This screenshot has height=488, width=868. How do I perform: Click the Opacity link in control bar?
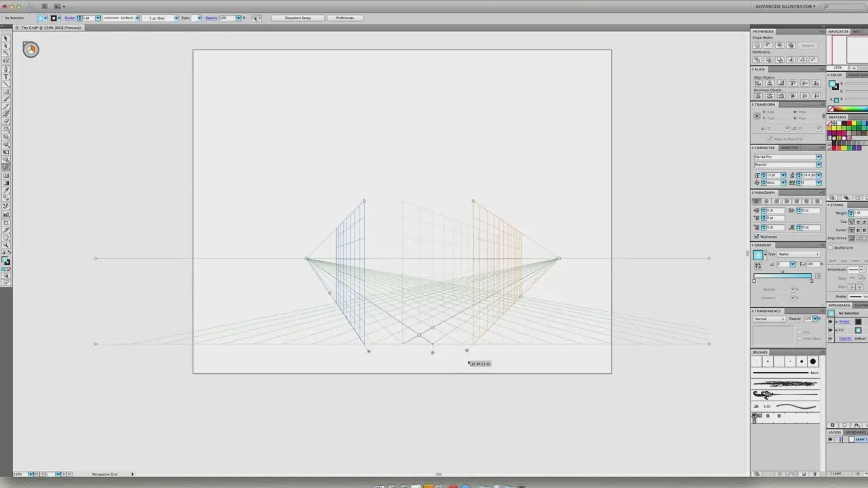tap(211, 18)
